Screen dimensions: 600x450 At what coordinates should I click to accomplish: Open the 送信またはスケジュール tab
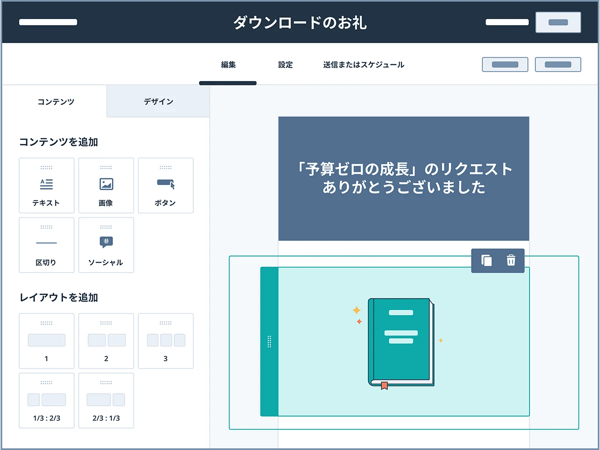363,65
